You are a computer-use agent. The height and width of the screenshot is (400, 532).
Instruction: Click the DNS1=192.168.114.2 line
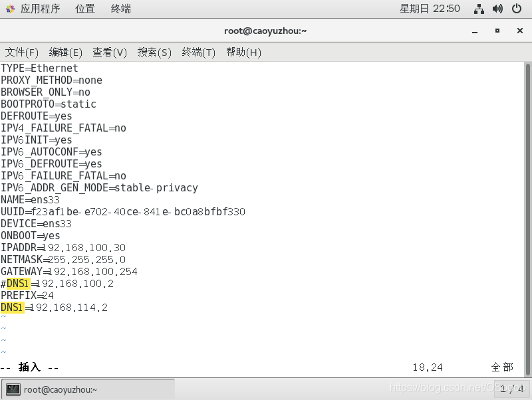pos(55,307)
